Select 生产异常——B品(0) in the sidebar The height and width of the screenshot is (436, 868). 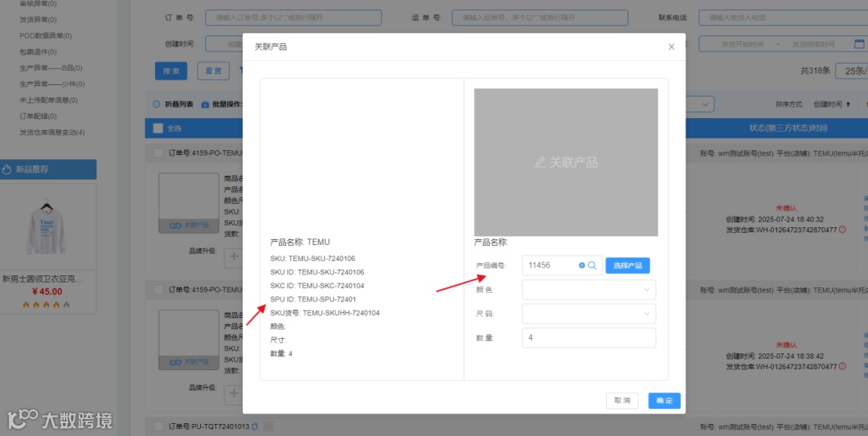click(x=51, y=67)
